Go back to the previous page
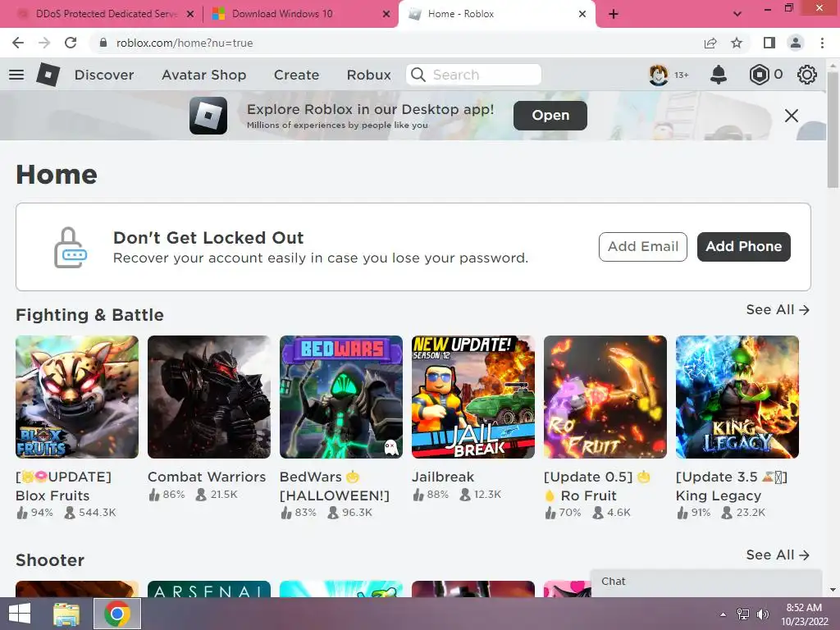This screenshot has height=630, width=840. coord(18,43)
